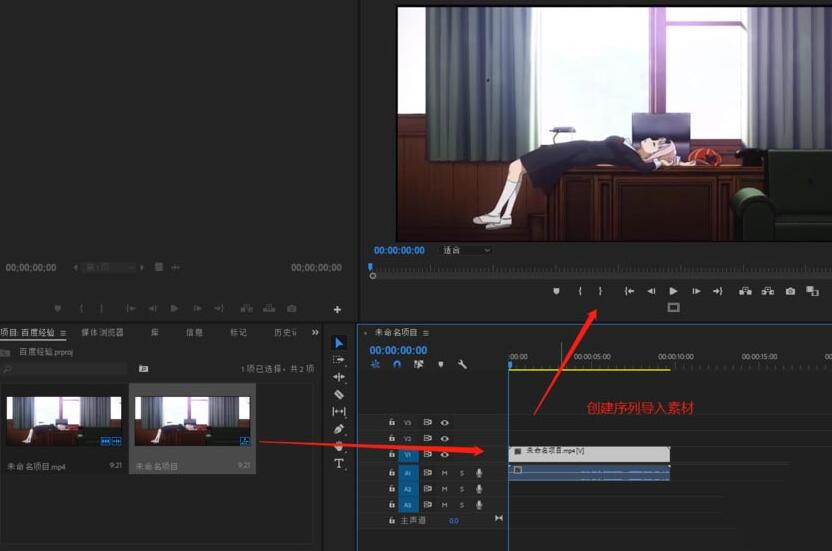Select video clip on V1 track
832x551 pixels.
click(x=589, y=454)
